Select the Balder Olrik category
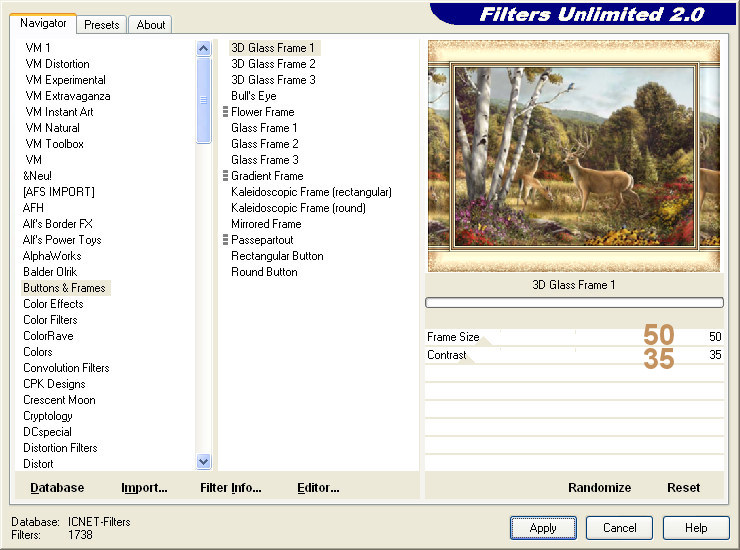 [x=50, y=272]
